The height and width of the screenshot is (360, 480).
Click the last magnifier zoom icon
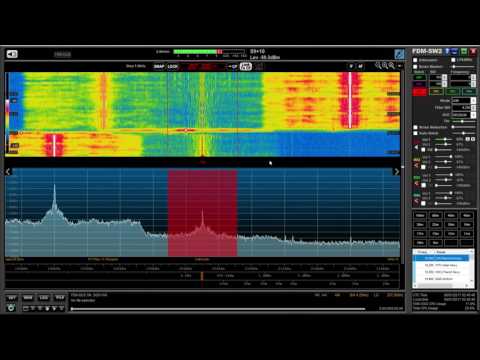[x=392, y=65]
